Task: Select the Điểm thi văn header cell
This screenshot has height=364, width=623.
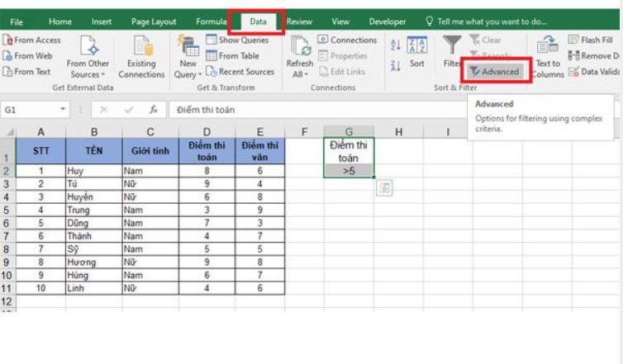Action: point(259,151)
